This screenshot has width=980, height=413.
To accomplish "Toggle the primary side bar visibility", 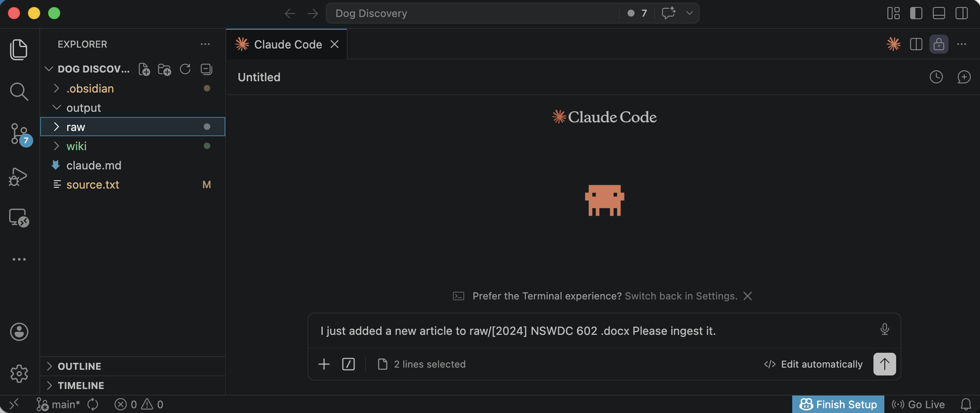I will click(916, 13).
